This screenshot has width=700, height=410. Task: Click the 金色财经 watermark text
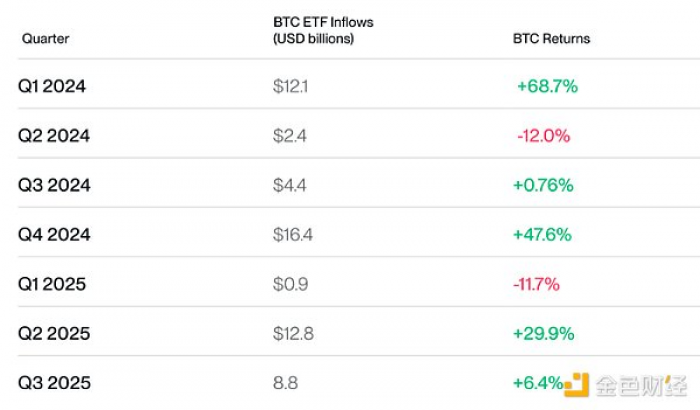[640, 385]
